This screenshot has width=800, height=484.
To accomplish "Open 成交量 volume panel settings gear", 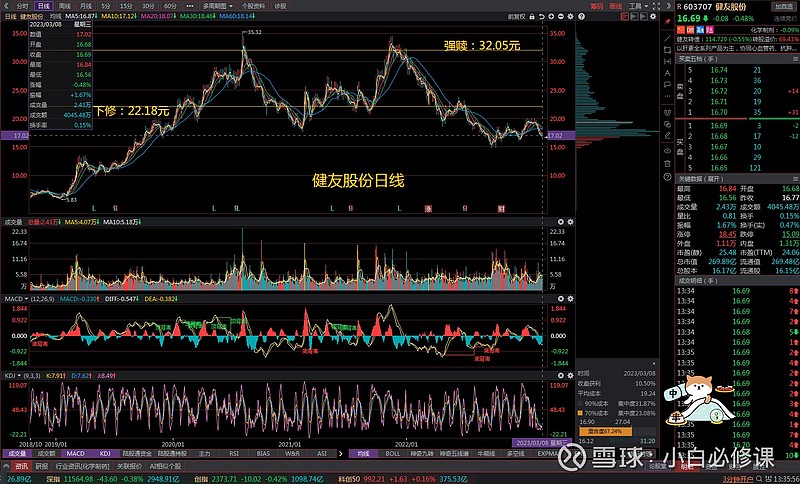I will tap(570, 222).
